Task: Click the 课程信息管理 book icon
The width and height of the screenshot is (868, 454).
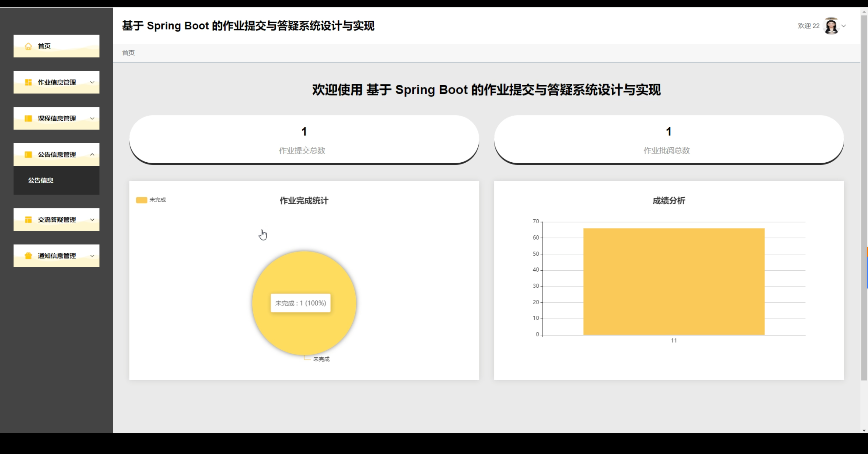Action: 28,118
